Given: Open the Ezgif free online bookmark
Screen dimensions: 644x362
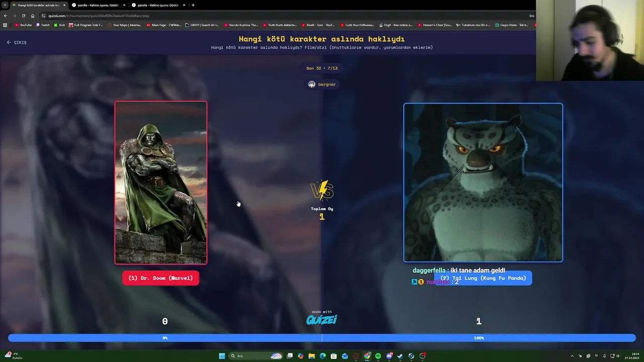Looking at the screenshot, I should pyautogui.click(x=396, y=25).
